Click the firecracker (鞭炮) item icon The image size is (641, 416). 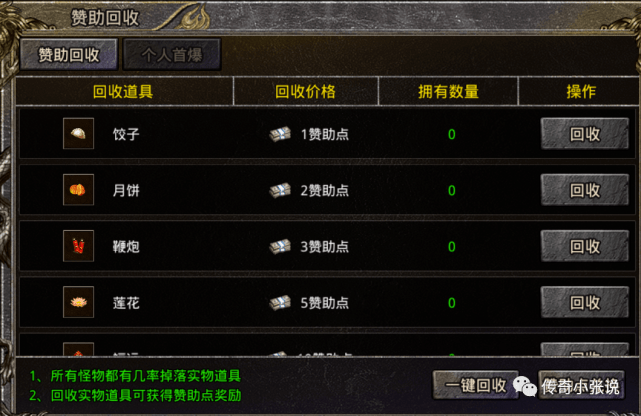(x=78, y=246)
